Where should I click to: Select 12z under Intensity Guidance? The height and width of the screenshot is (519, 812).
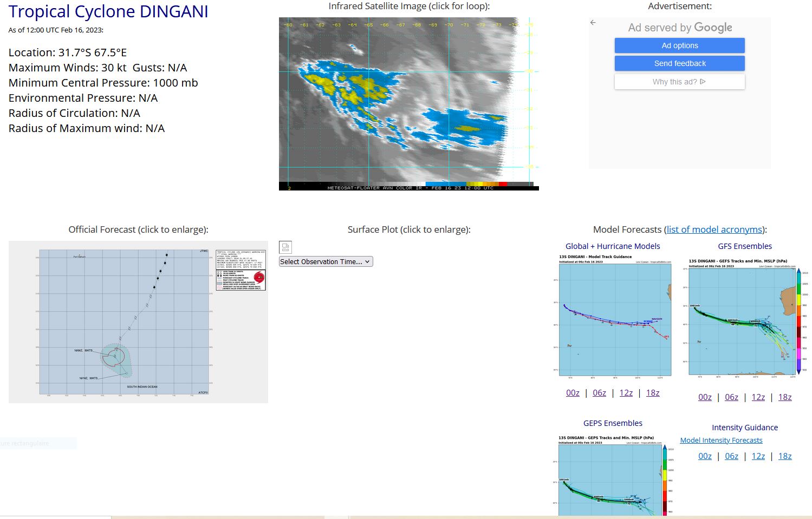(x=758, y=456)
